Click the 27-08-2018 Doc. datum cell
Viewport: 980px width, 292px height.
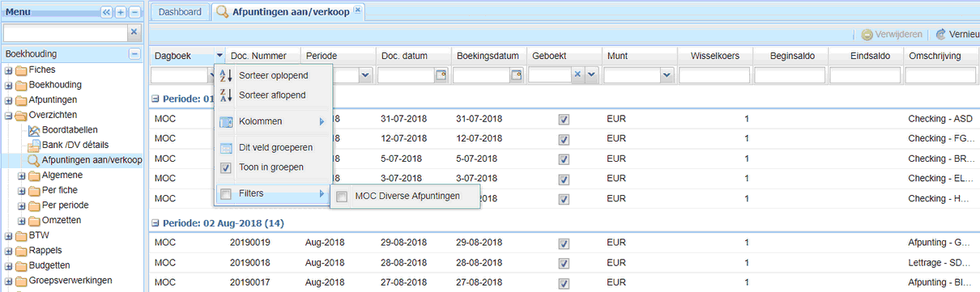tap(403, 281)
